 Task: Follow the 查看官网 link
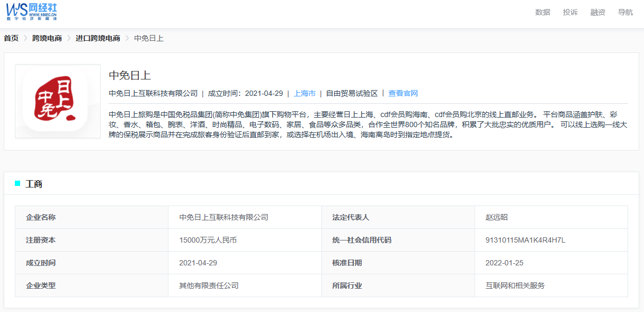pos(403,93)
